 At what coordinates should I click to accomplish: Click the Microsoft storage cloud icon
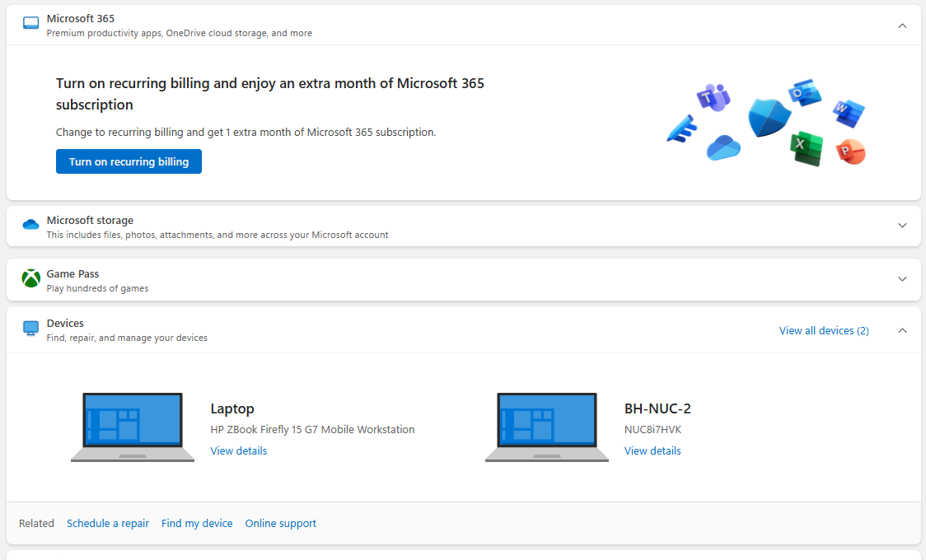[x=30, y=225]
